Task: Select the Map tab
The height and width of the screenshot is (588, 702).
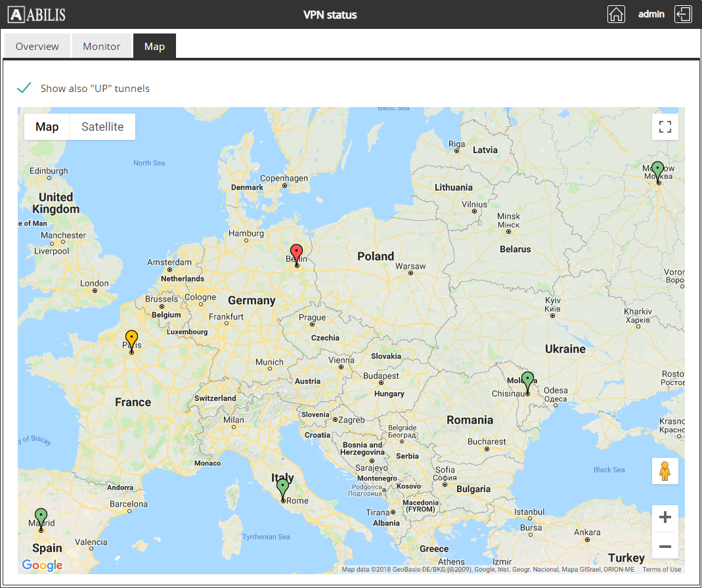Action: point(154,47)
